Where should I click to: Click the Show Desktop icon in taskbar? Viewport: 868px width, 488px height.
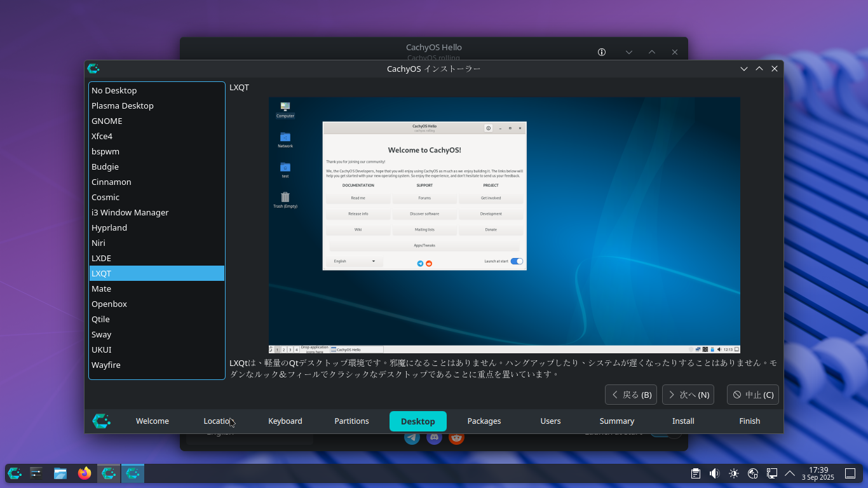click(850, 473)
